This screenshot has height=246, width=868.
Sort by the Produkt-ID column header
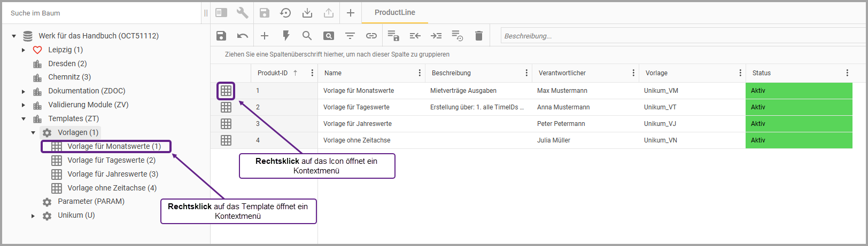(273, 73)
